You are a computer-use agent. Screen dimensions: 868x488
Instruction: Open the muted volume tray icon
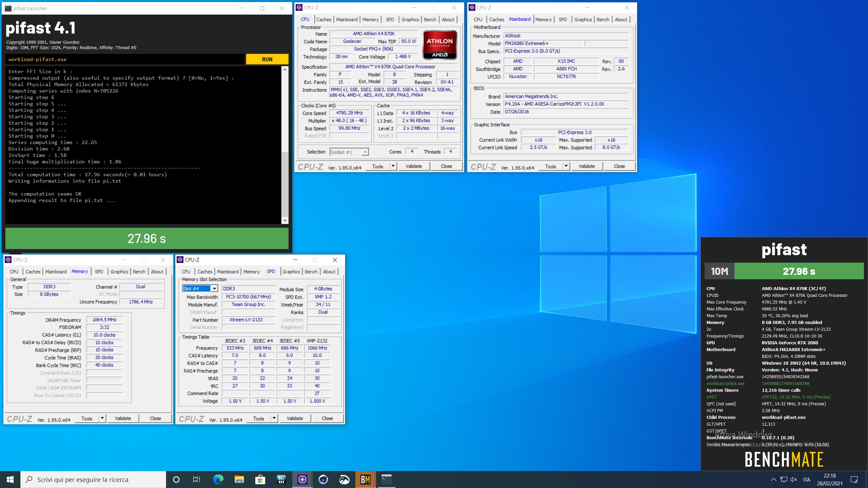(794, 480)
